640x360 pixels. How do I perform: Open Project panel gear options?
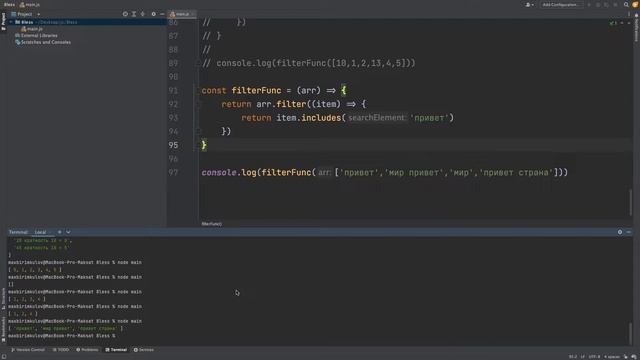pos(153,14)
